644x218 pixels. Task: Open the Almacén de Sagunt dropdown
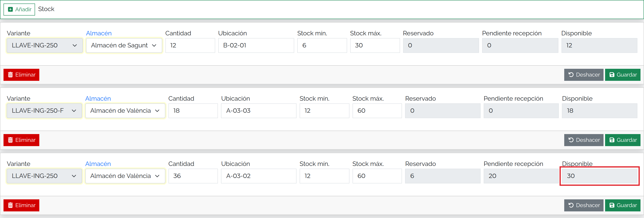tap(124, 45)
